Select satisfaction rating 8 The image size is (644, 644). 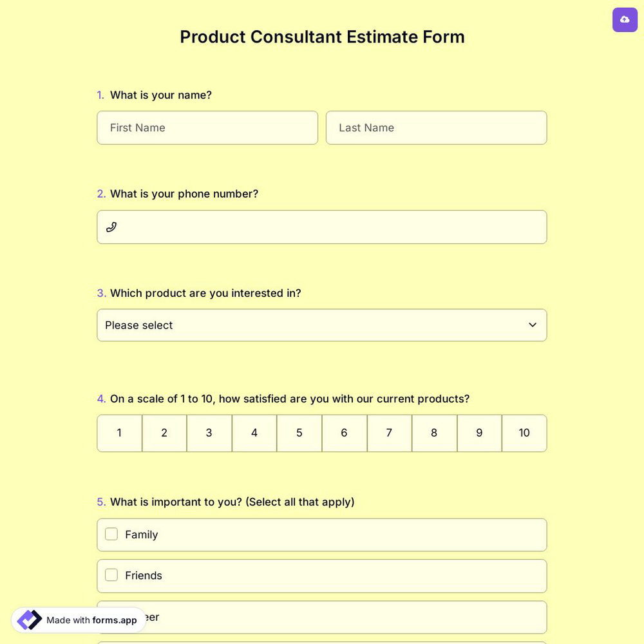coord(435,433)
